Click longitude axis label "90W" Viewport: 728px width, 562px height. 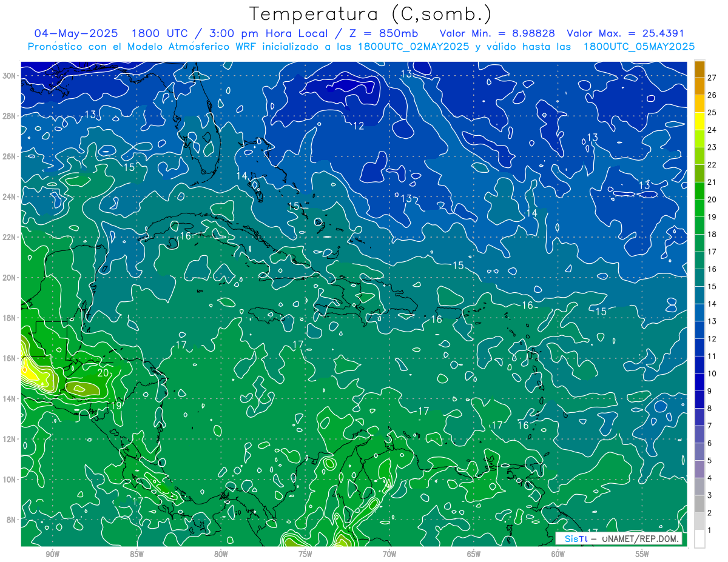[52, 555]
